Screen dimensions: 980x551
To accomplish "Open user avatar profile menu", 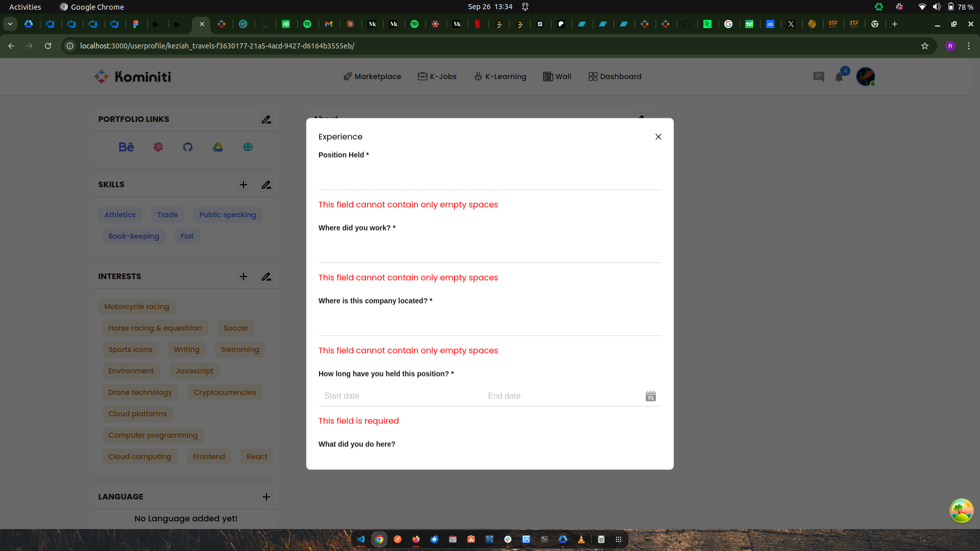I will 865,77.
